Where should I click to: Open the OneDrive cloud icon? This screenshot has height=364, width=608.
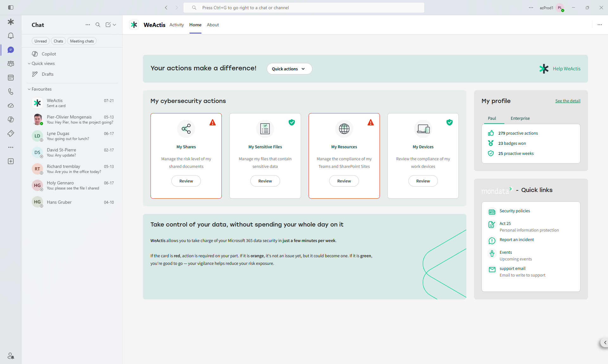[x=11, y=105]
